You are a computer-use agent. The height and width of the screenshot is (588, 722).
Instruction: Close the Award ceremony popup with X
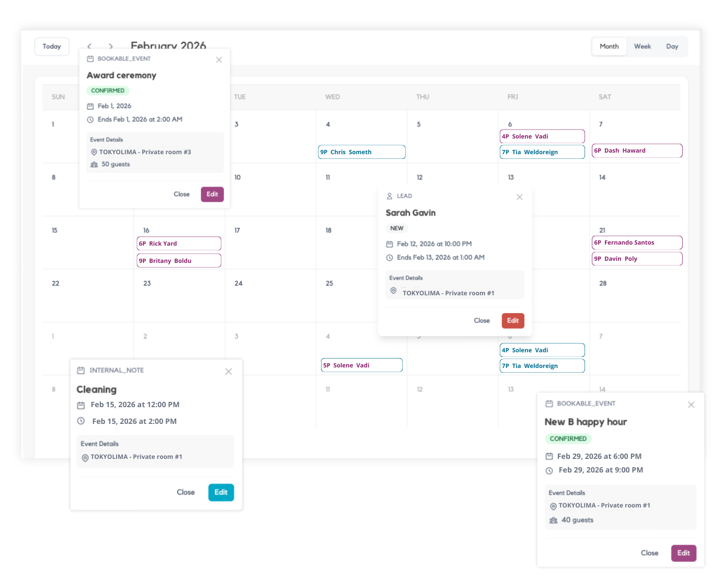[x=219, y=60]
